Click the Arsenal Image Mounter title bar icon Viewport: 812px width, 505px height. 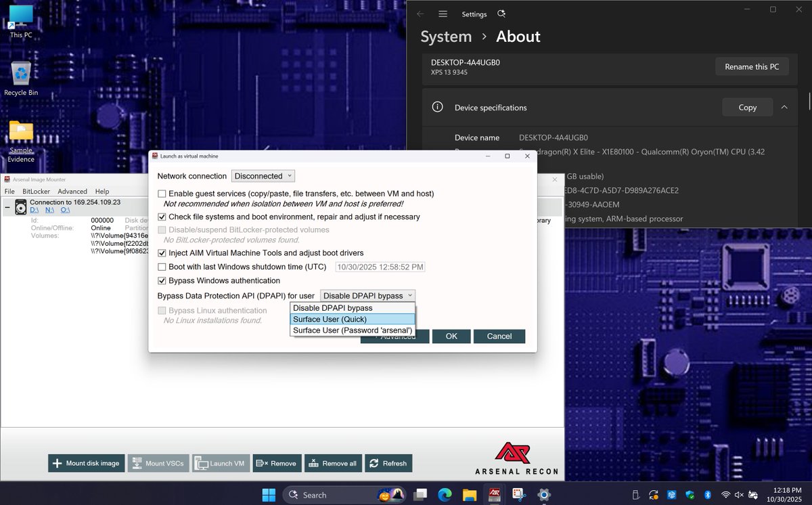pyautogui.click(x=7, y=180)
